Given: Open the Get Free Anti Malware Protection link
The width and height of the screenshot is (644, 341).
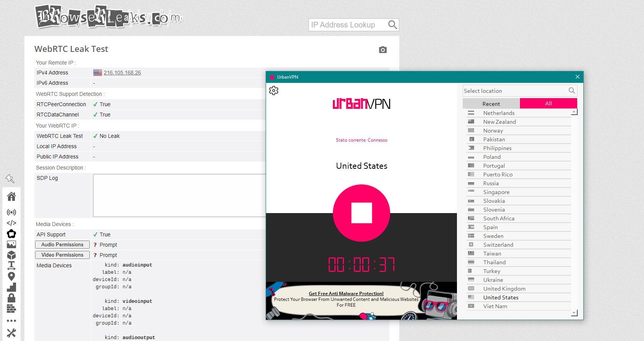Looking at the screenshot, I should pos(346,294).
